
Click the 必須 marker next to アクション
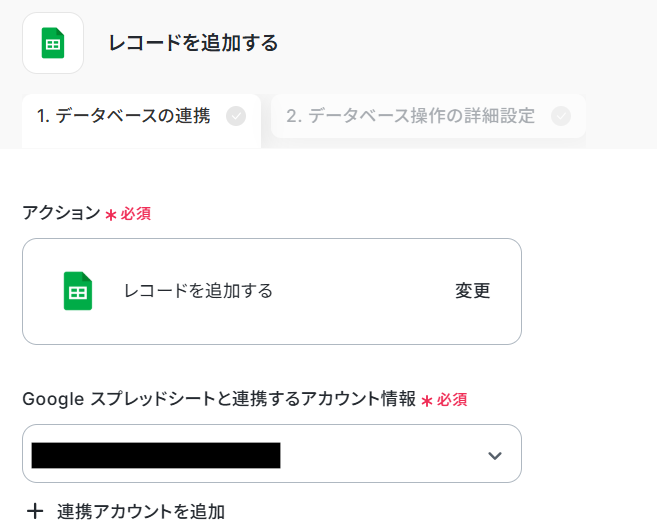point(136,214)
